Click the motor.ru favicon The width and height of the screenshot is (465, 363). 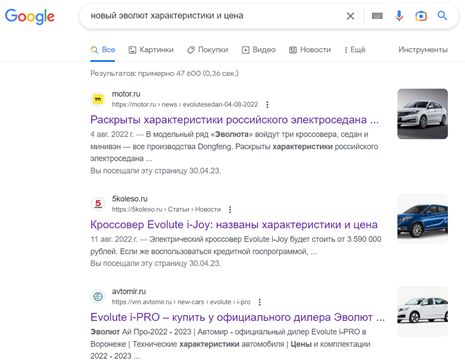(x=98, y=99)
